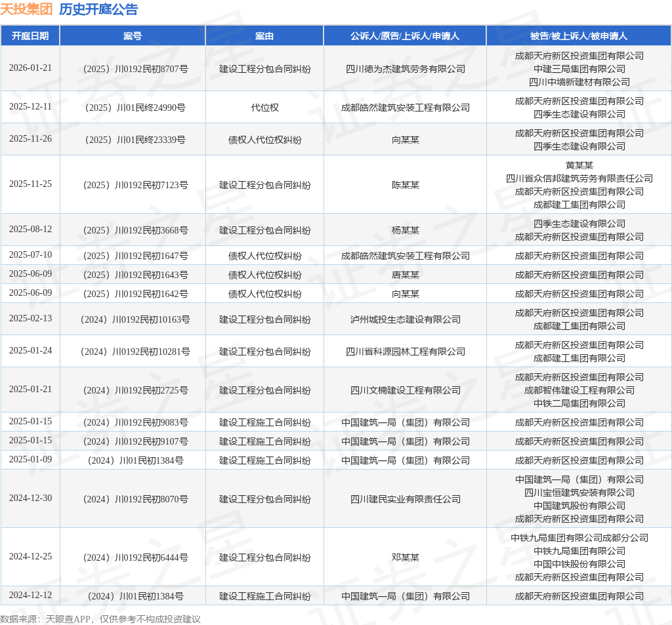Click defendant 中国建筑股份有限公司
The image size is (672, 625).
click(x=579, y=506)
